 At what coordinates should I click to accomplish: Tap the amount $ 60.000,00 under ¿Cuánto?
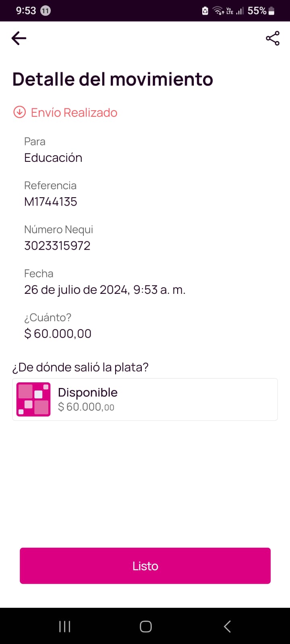click(58, 334)
